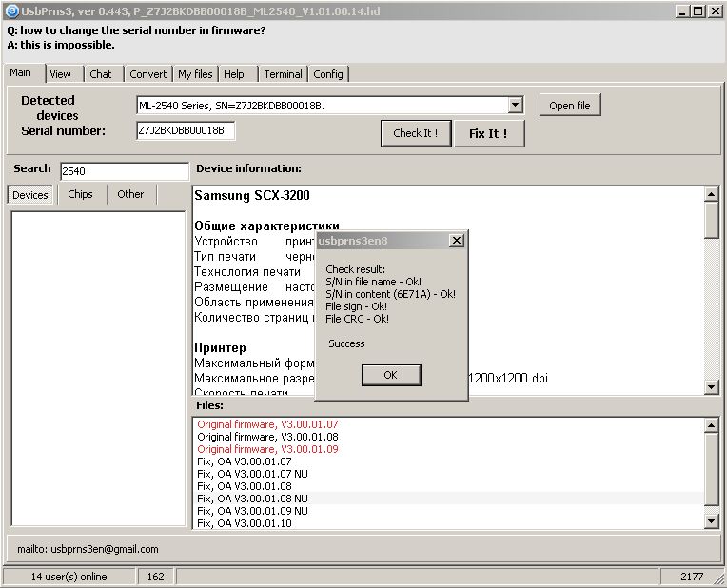Click the Check It ! button
The height and width of the screenshot is (588, 727).
coord(416,133)
